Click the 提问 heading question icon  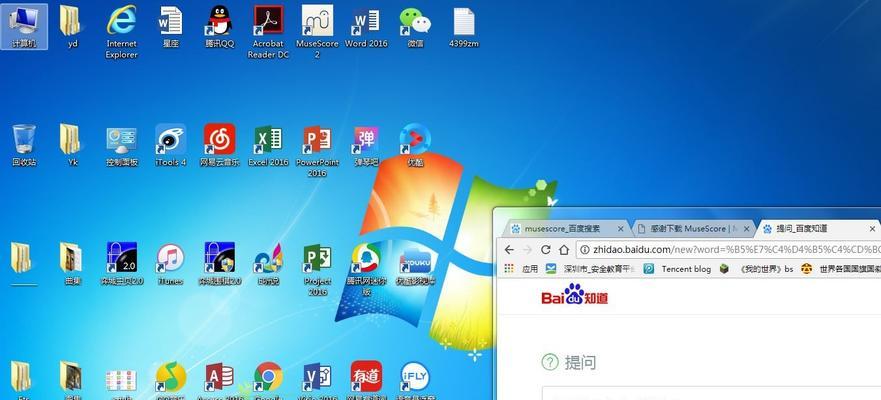550,362
